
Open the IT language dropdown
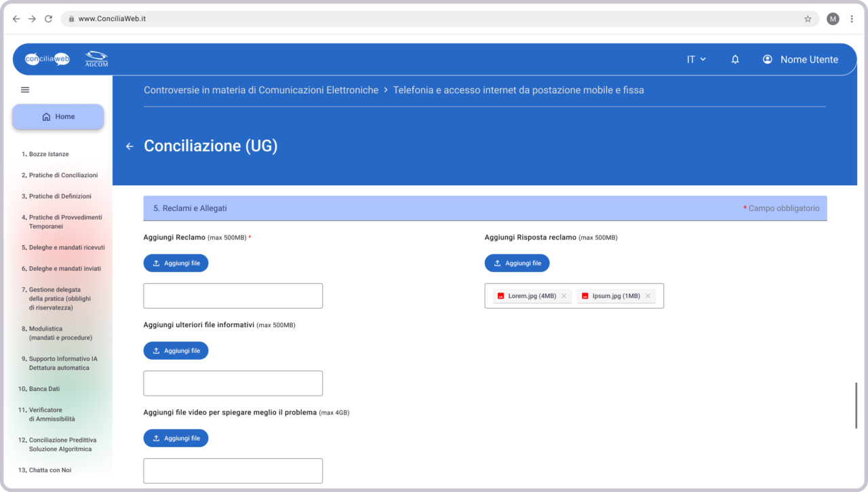coord(696,60)
